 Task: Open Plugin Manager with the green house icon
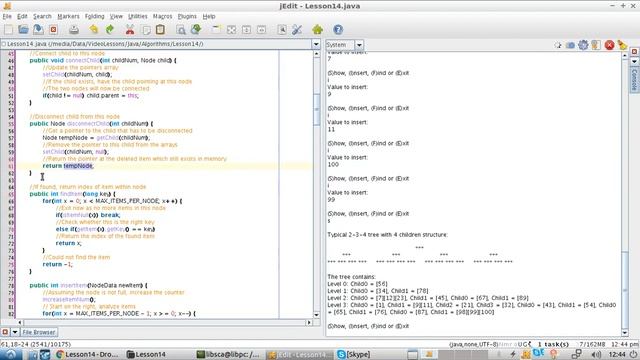point(318,29)
